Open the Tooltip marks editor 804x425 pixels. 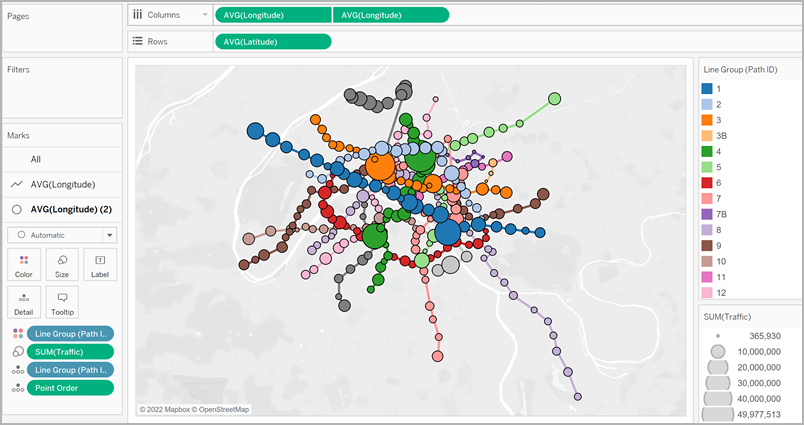click(62, 302)
